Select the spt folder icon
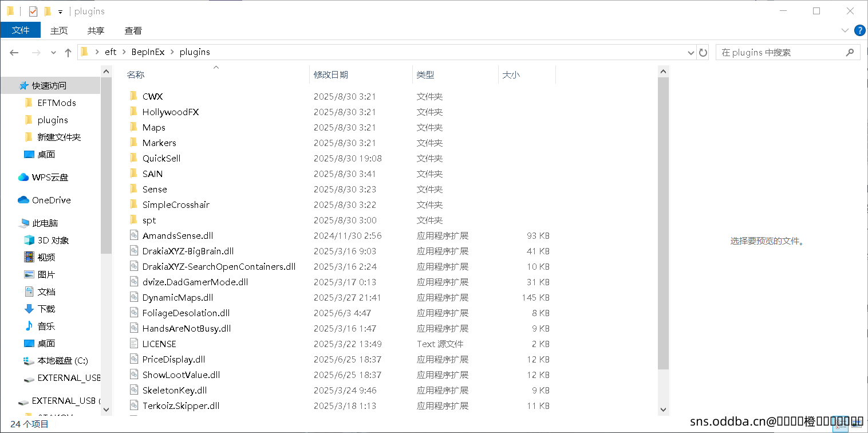This screenshot has width=868, height=433. [x=133, y=219]
